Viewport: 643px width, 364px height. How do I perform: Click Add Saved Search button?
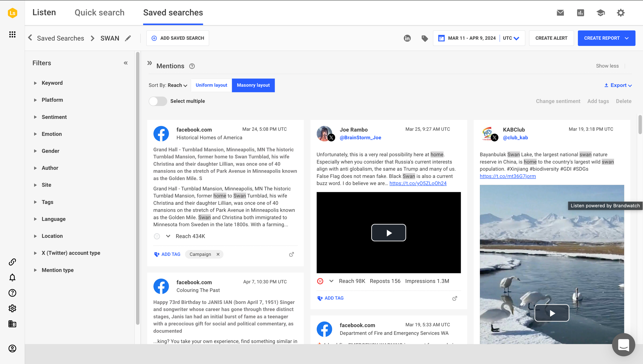(x=178, y=38)
